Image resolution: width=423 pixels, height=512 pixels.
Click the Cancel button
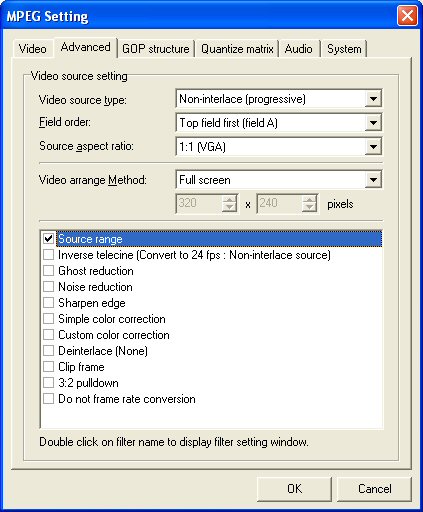click(374, 489)
